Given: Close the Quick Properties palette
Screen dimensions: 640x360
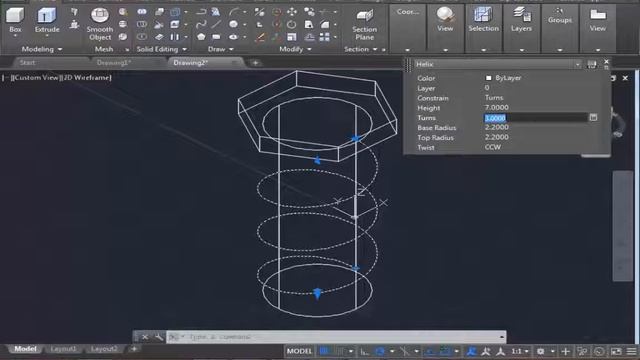Looking at the screenshot, I should point(606,62).
